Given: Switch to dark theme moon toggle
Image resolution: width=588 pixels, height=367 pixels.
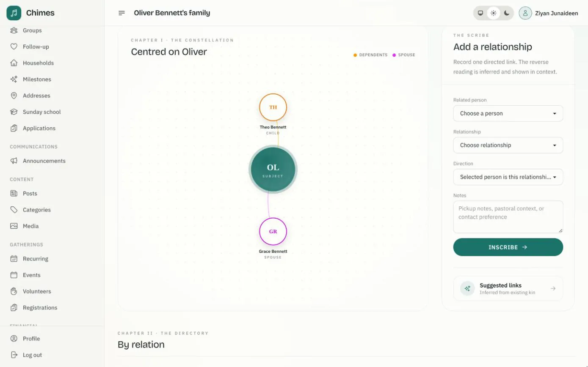Looking at the screenshot, I should coord(507,13).
